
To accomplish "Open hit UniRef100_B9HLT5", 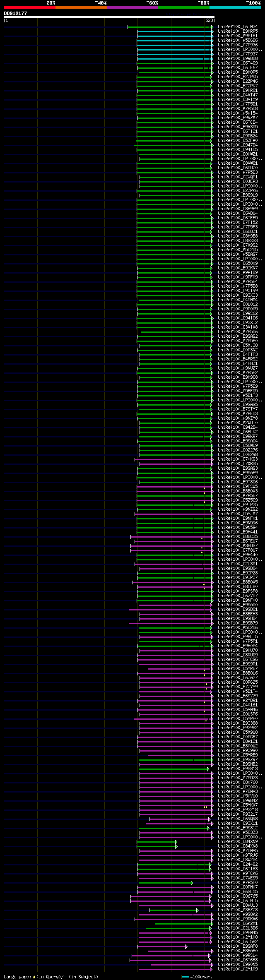I will [238, 637].
